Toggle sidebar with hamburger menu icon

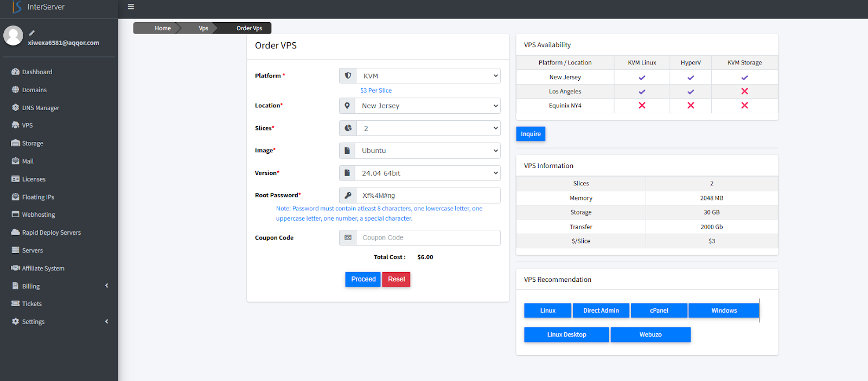pos(131,7)
